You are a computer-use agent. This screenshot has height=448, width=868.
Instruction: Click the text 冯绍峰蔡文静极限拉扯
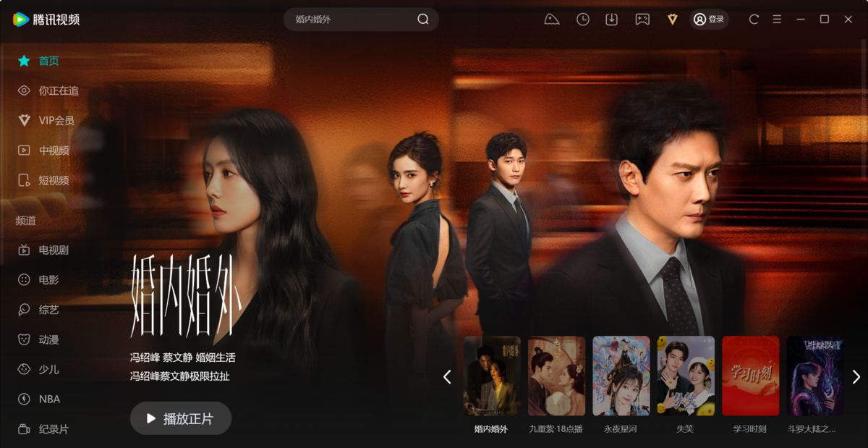point(179,376)
